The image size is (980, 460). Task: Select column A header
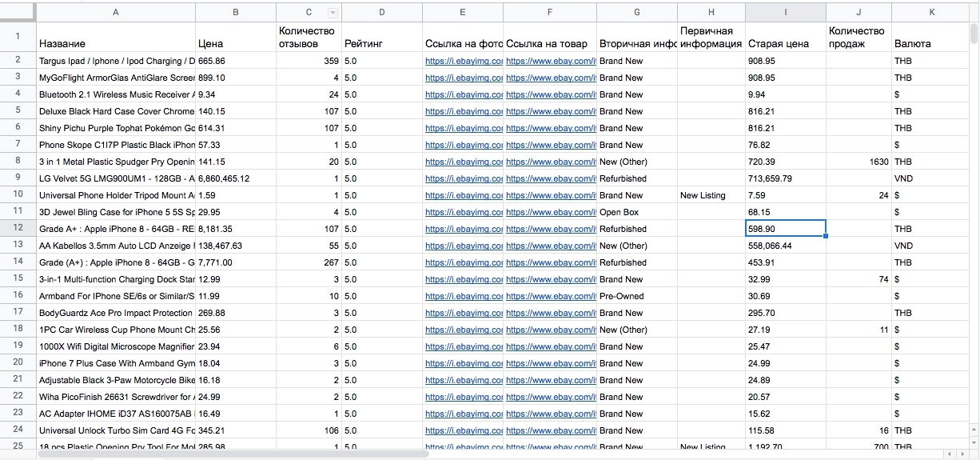point(116,12)
